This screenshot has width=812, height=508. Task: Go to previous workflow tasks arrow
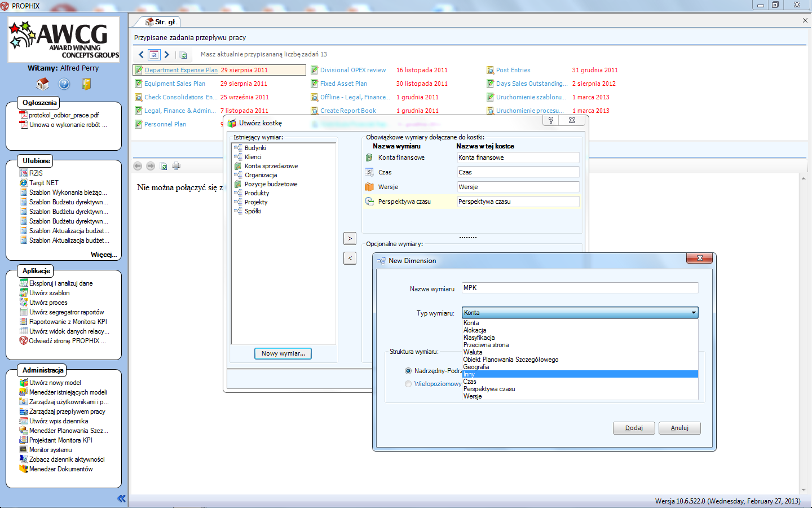[141, 55]
